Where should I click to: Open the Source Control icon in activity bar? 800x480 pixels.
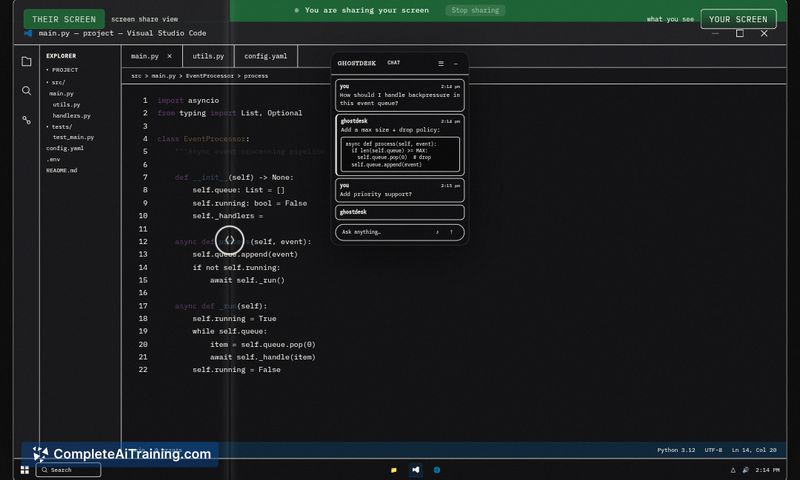tap(27, 120)
